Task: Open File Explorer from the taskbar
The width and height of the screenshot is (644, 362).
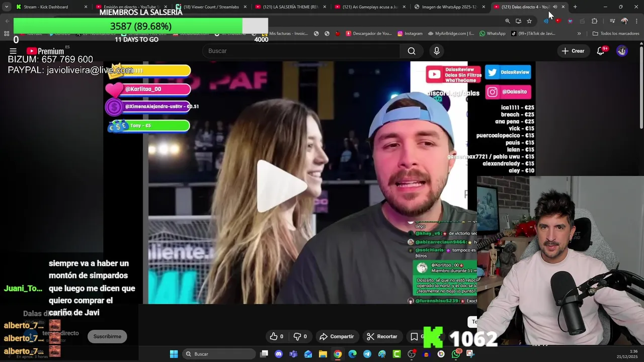Action: pyautogui.click(x=323, y=354)
